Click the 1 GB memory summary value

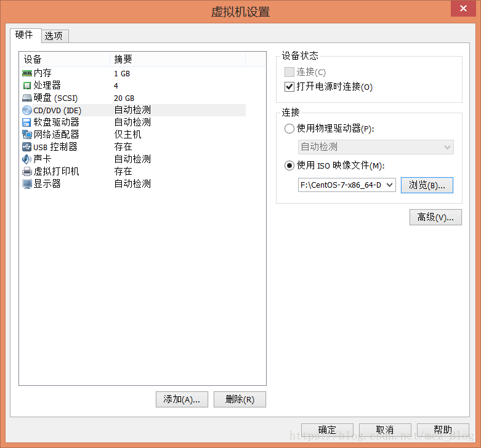click(x=122, y=74)
